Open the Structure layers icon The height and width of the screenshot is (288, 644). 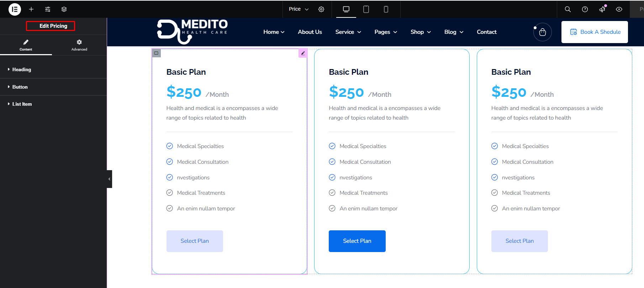click(64, 9)
